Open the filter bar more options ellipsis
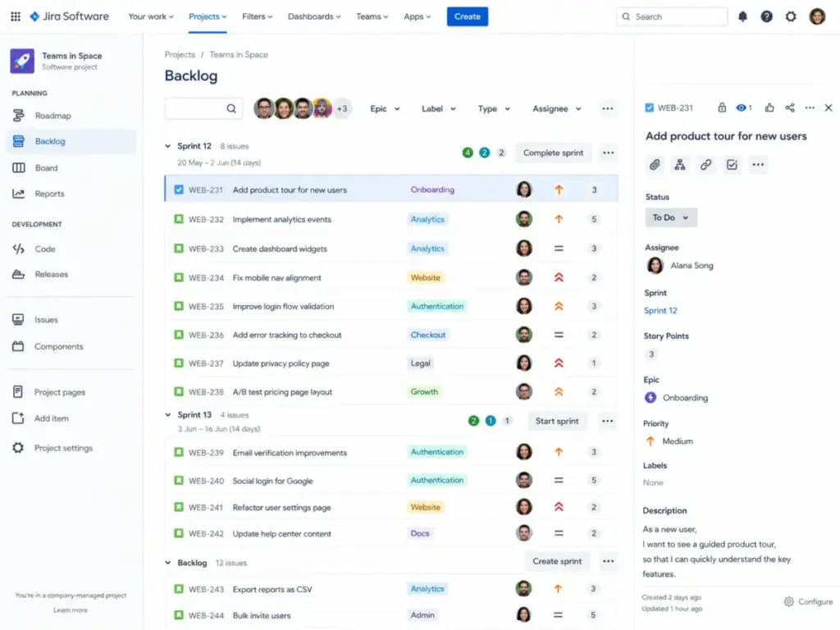Image resolution: width=840 pixels, height=630 pixels. (607, 109)
